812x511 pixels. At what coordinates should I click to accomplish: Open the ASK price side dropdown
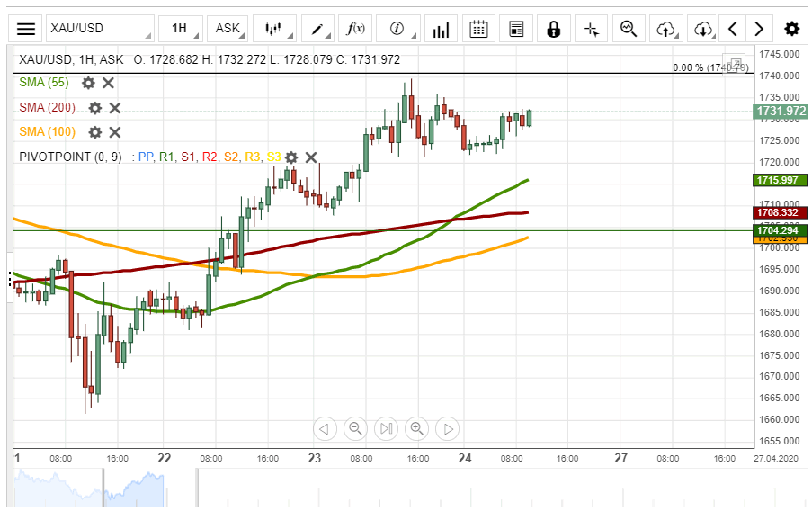[228, 29]
